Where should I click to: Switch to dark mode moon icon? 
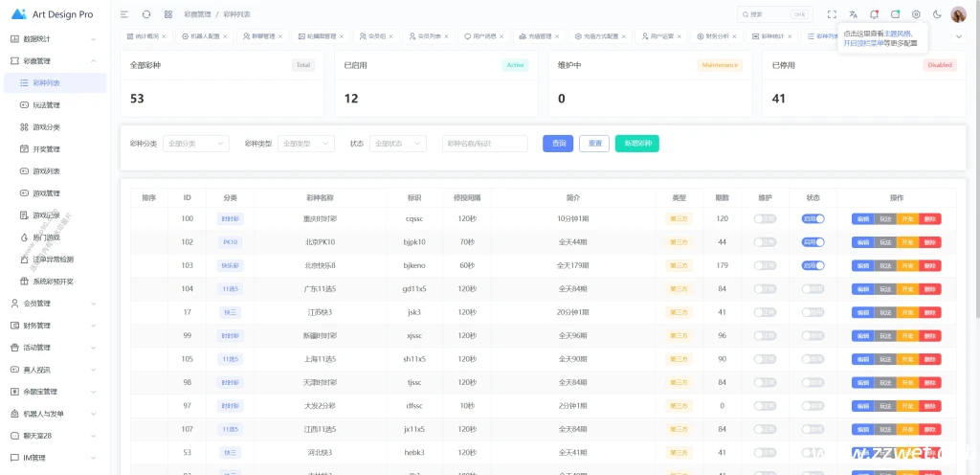point(937,14)
